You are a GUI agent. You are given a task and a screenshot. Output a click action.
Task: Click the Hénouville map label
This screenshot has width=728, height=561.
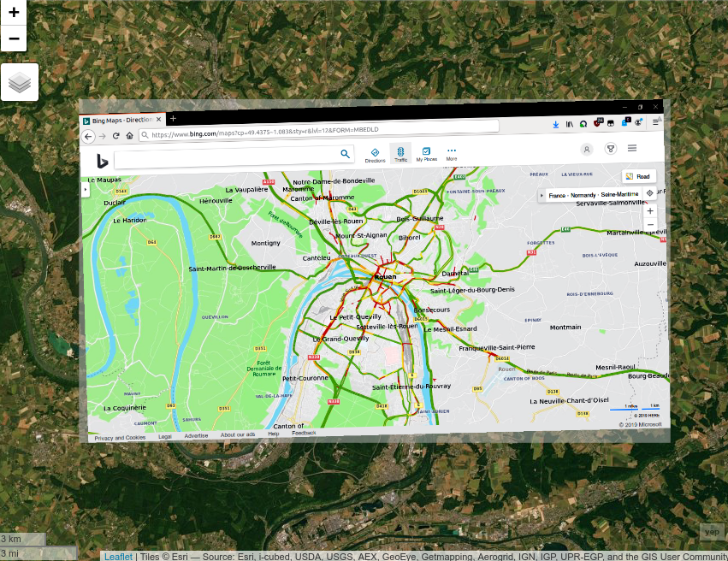216,201
